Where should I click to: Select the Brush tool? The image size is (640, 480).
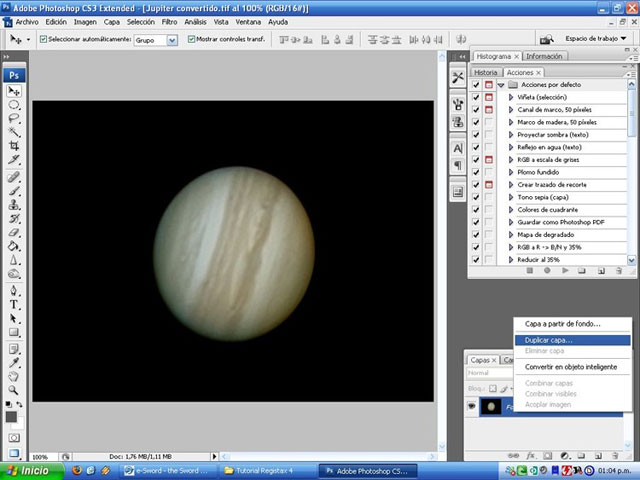(14, 191)
